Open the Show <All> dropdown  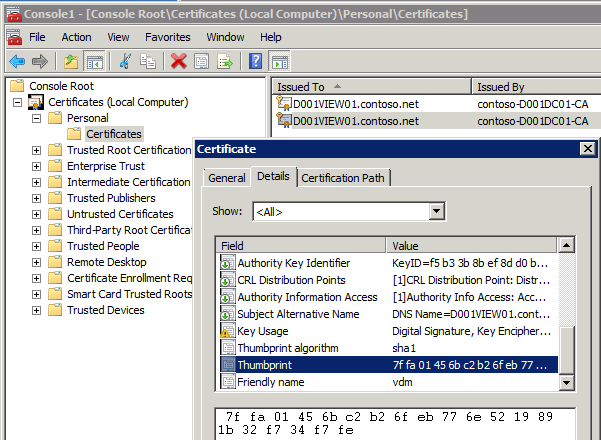[436, 211]
